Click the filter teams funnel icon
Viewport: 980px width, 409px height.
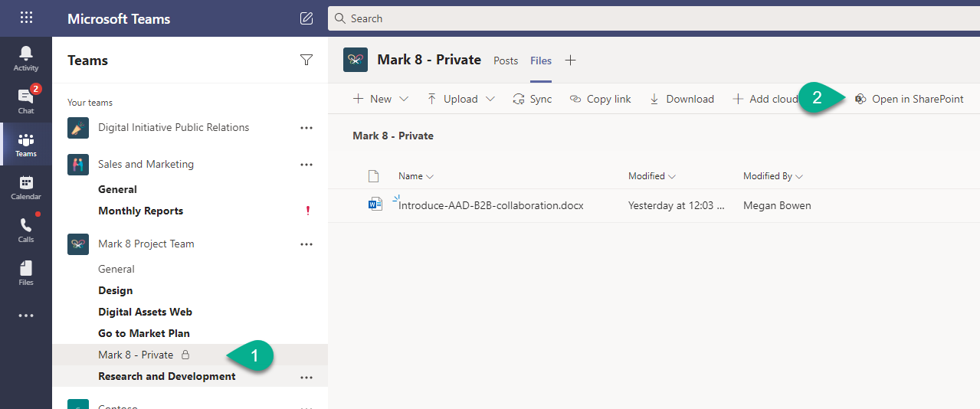click(306, 60)
